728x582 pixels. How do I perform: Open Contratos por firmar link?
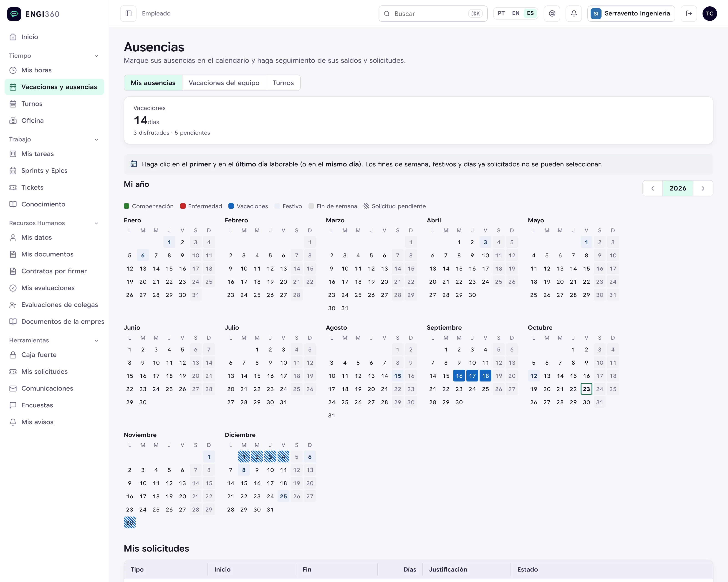coord(54,271)
